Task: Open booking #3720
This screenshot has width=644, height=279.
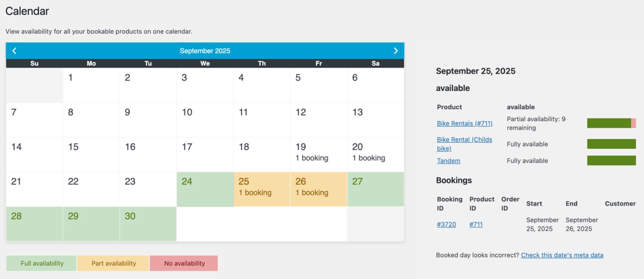Action: click(446, 224)
